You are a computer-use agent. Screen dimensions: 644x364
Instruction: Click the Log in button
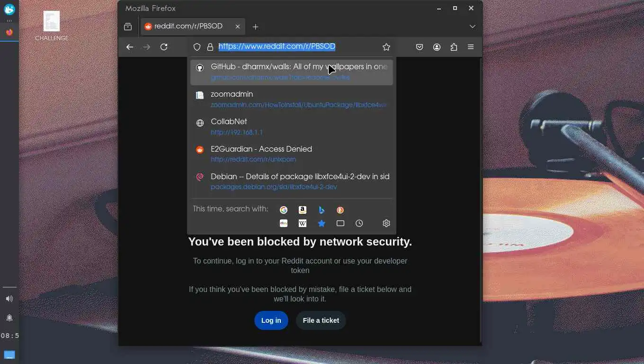[x=271, y=320]
